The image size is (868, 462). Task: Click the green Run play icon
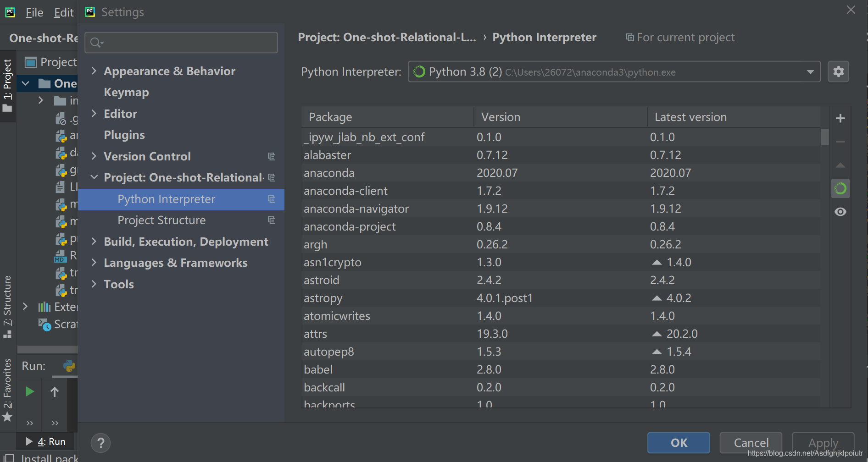[x=30, y=391]
